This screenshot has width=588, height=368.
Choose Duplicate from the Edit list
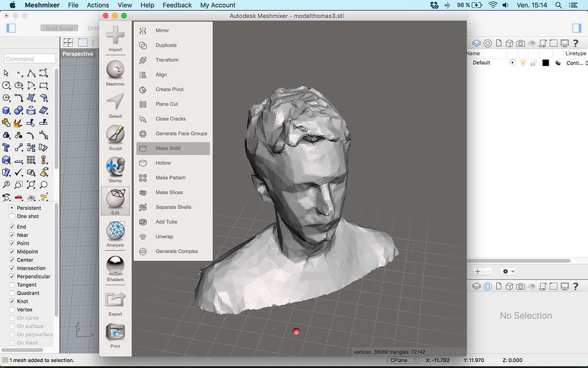point(173,45)
